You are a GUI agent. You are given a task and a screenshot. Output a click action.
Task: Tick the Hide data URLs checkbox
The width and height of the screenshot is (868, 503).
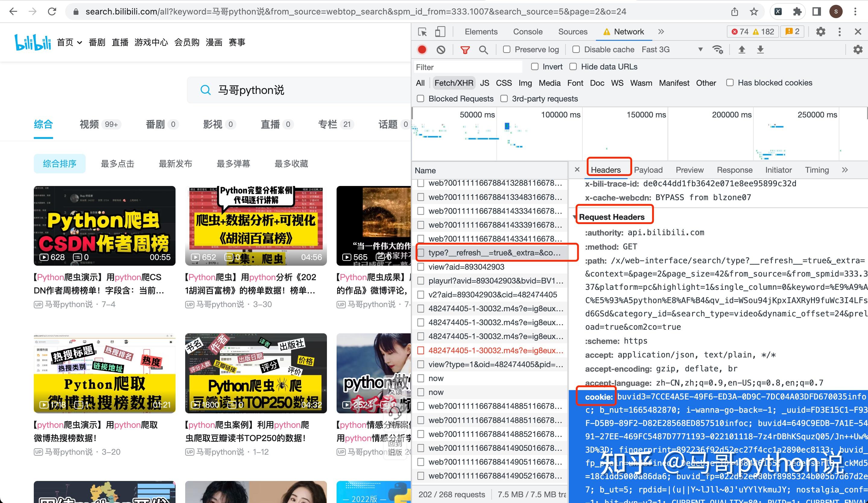573,66
